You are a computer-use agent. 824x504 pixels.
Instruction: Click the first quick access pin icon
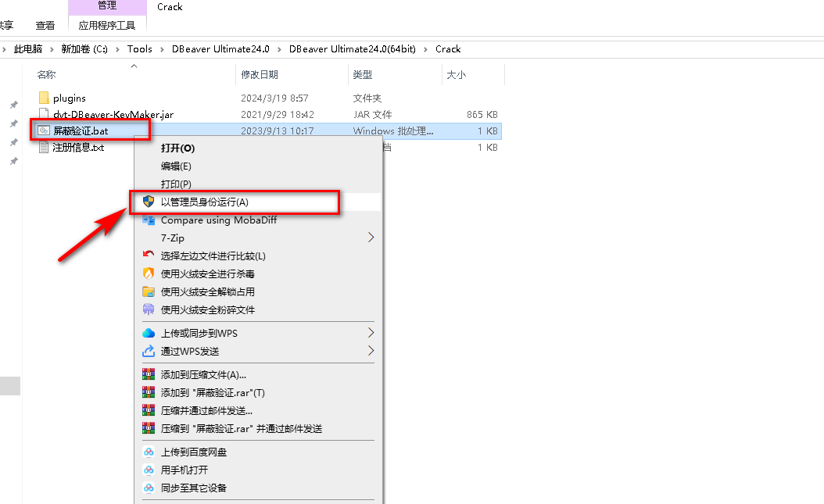(14, 105)
